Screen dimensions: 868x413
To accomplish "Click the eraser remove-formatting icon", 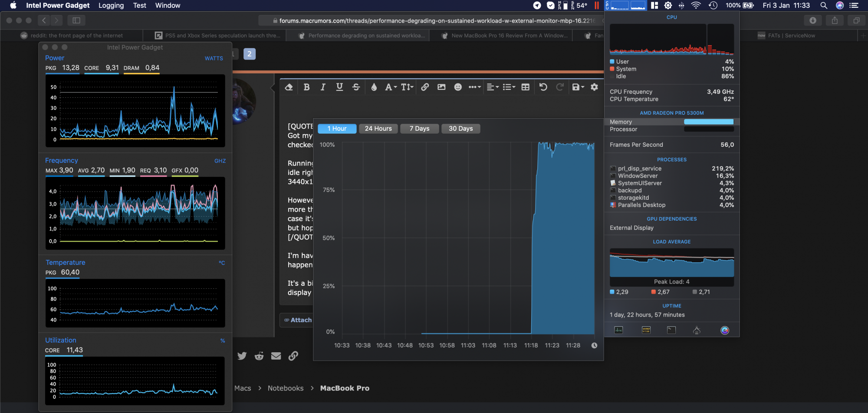I will click(289, 87).
